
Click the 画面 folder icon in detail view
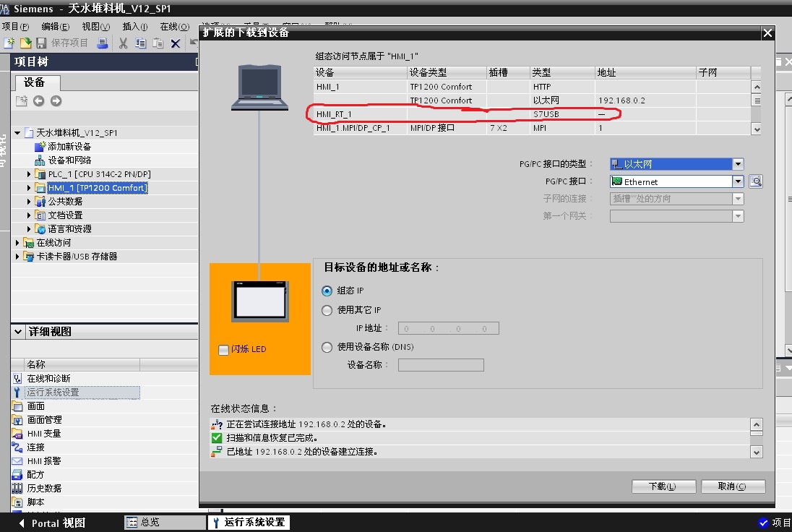[17, 406]
